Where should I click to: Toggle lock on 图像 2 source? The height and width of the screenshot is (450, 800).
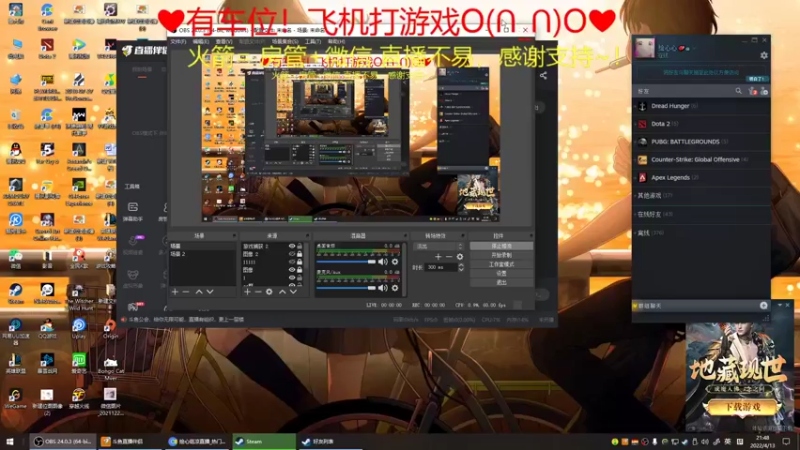[x=299, y=254]
